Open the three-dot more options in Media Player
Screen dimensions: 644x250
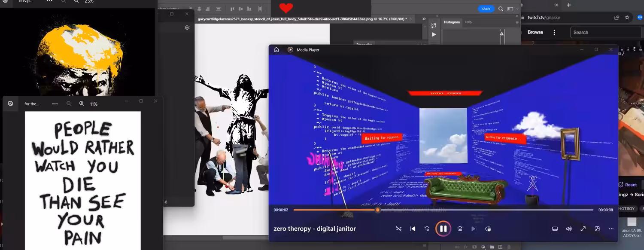click(611, 229)
